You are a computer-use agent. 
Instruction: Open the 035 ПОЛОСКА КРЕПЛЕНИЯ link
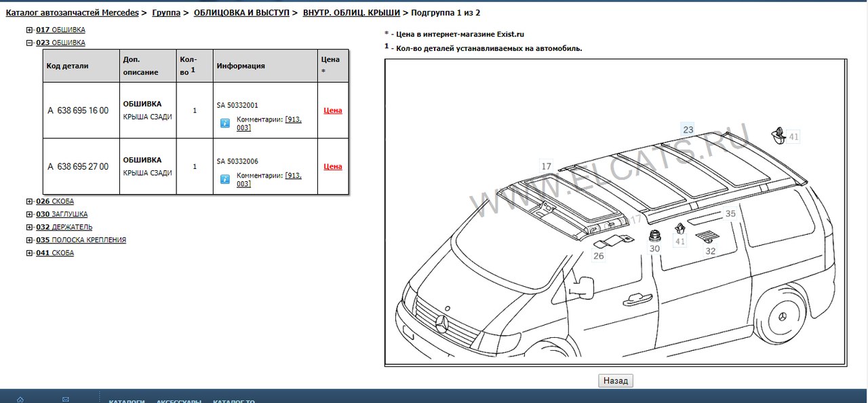pyautogui.click(x=81, y=240)
